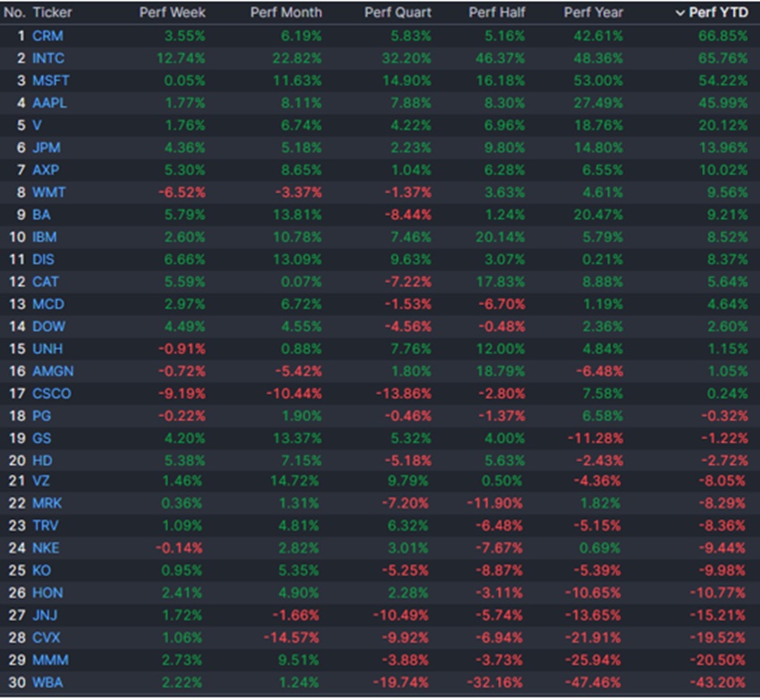Click the Perf YTD column header text
Screen dimensions: 760x700
[x=719, y=13]
